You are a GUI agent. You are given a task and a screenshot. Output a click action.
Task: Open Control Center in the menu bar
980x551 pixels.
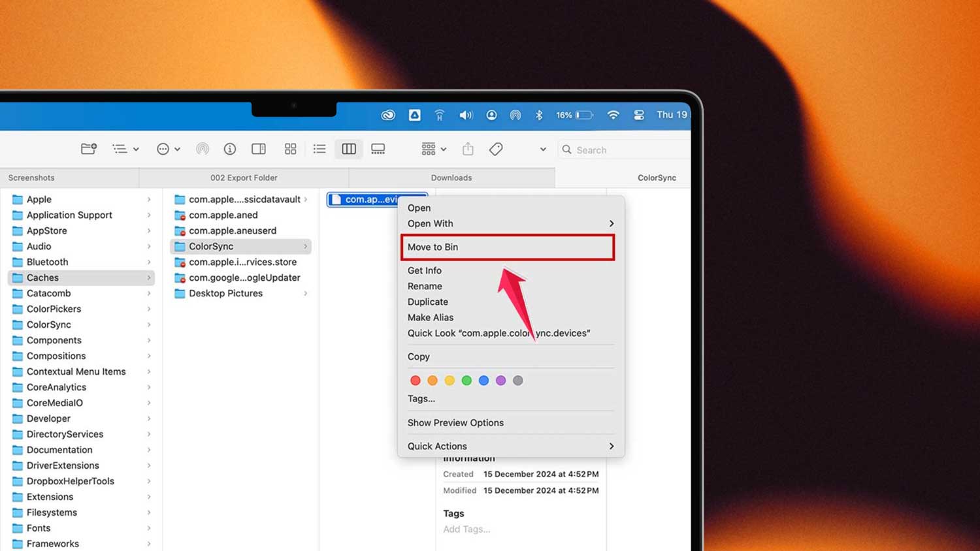click(638, 115)
